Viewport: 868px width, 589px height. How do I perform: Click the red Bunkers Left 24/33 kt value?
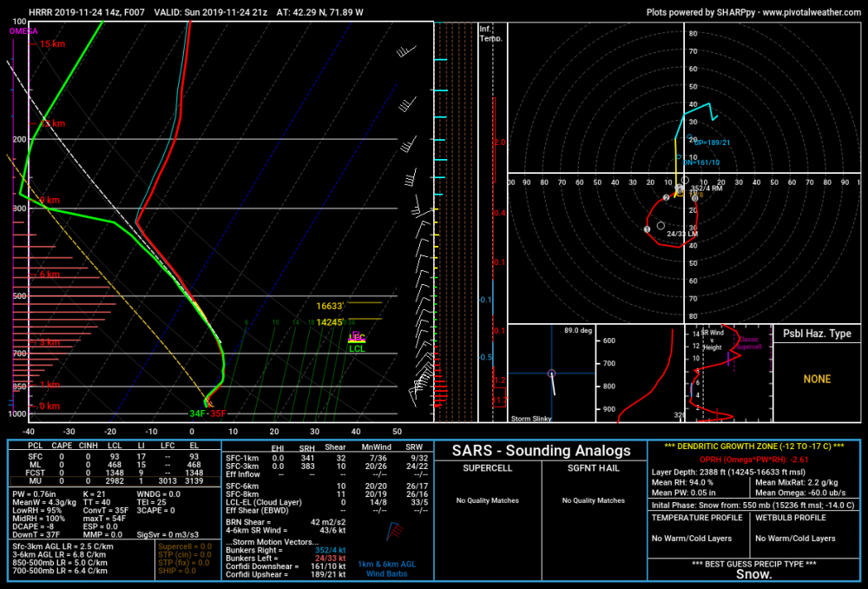(x=331, y=559)
